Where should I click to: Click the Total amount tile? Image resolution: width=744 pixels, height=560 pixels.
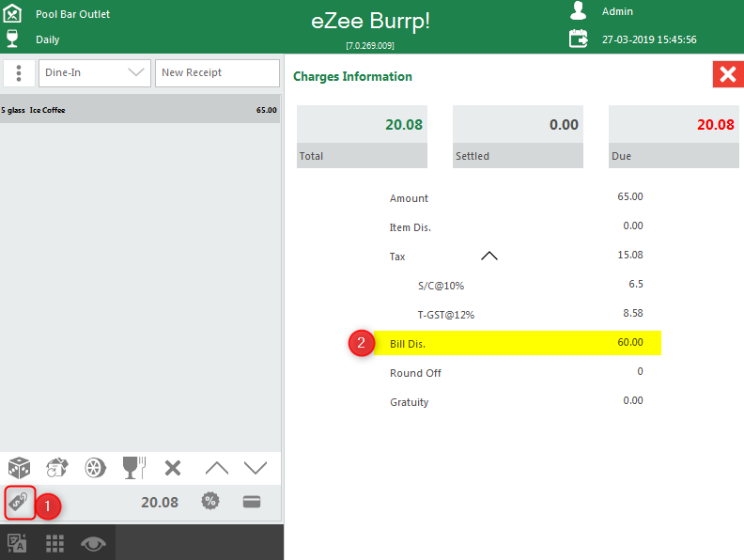coord(362,136)
